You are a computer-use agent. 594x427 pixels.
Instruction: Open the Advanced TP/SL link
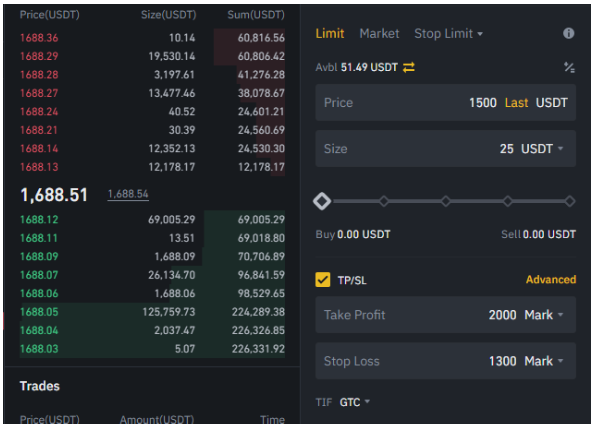click(x=551, y=280)
